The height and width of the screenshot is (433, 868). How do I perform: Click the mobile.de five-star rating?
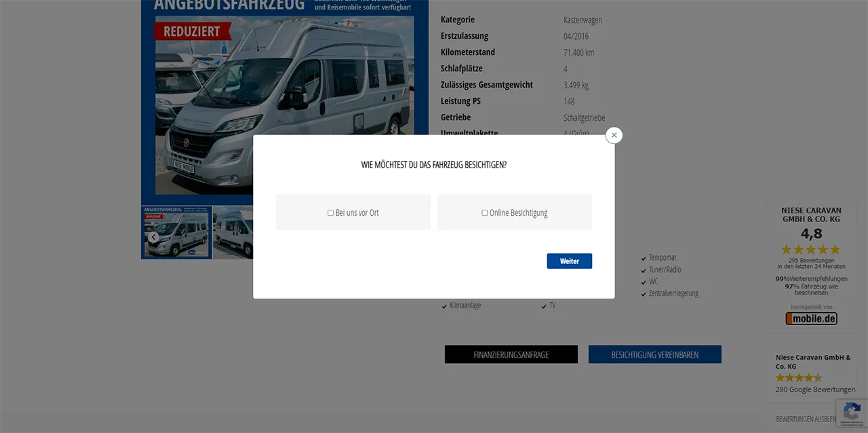click(x=811, y=250)
